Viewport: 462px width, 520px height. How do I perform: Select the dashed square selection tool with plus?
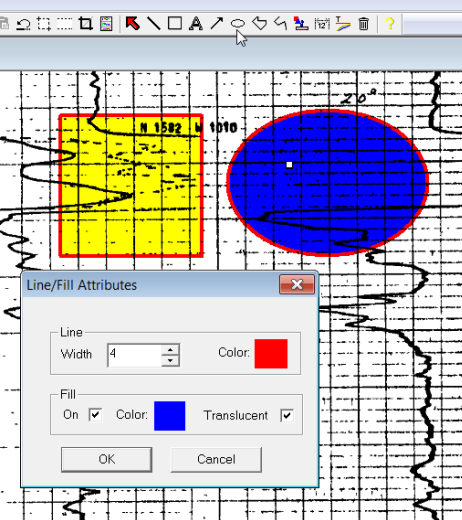point(44,24)
